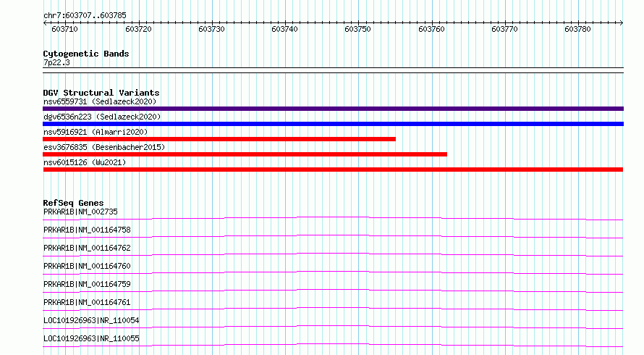Click the nsv6559731 (Sedlazeck2020) label

[x=100, y=101]
